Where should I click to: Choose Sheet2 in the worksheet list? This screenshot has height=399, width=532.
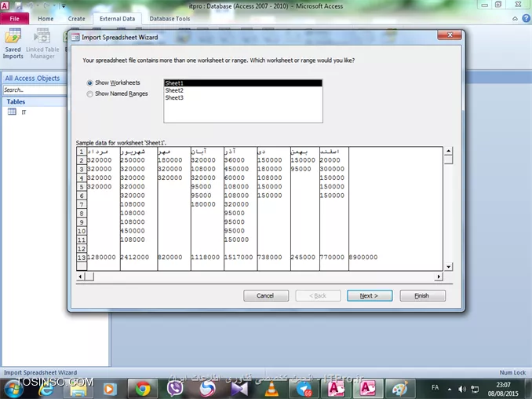(174, 90)
